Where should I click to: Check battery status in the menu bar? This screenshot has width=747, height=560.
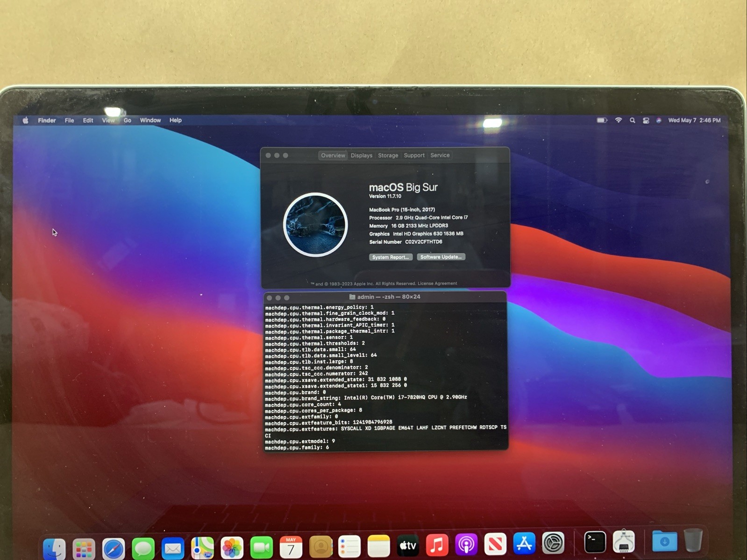click(x=602, y=121)
